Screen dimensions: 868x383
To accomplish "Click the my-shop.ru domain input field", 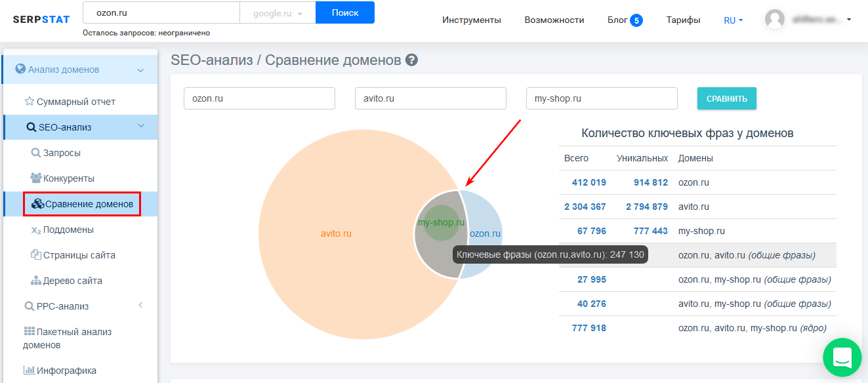I will (601, 98).
